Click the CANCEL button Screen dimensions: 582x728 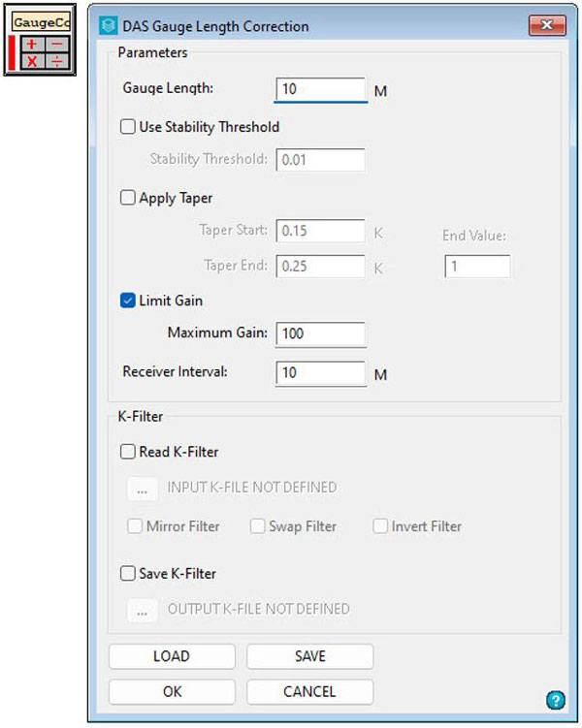(x=309, y=692)
